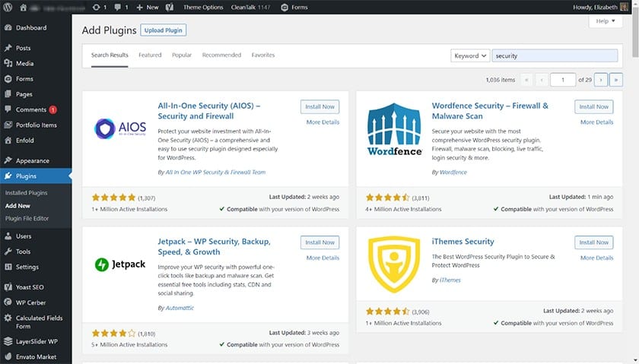Open More Details for Jetpack plugin
Image resolution: width=639 pixels, height=364 pixels.
point(323,258)
